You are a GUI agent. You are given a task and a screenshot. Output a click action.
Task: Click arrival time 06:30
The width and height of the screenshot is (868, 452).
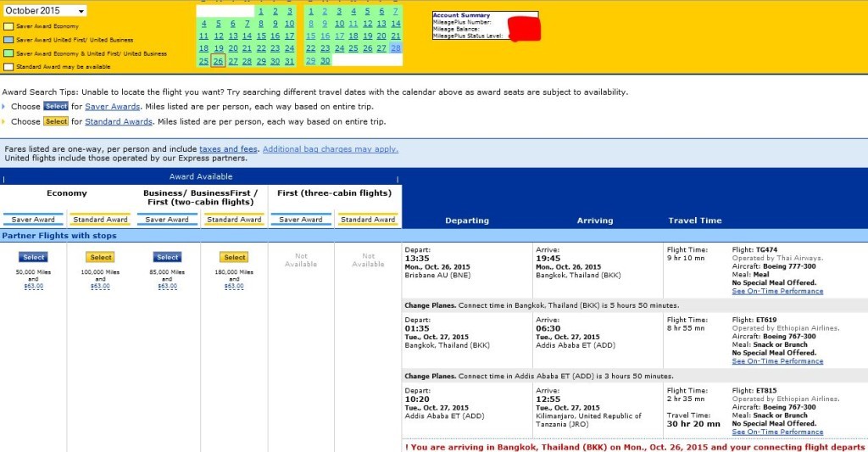pos(548,328)
